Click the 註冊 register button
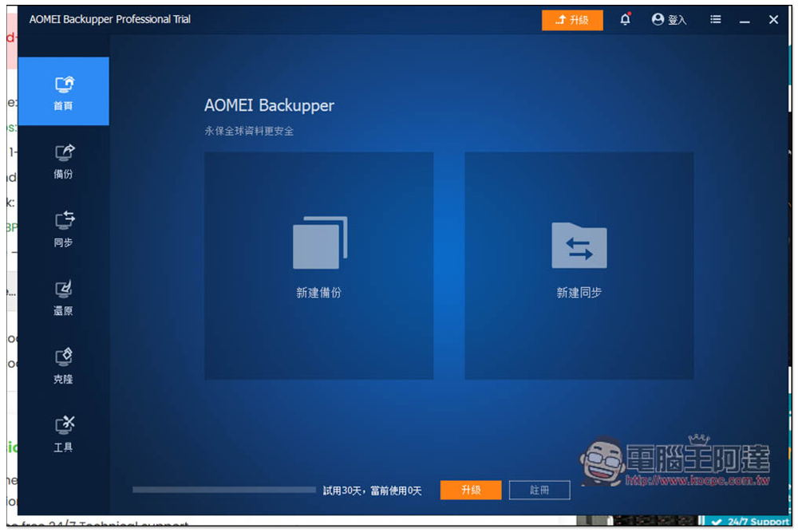 539,490
